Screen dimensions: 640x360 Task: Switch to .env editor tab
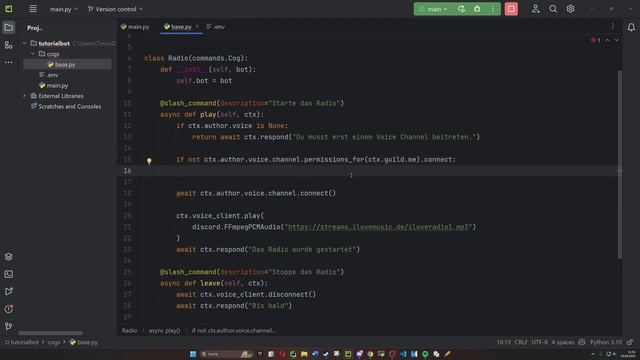coord(216,27)
